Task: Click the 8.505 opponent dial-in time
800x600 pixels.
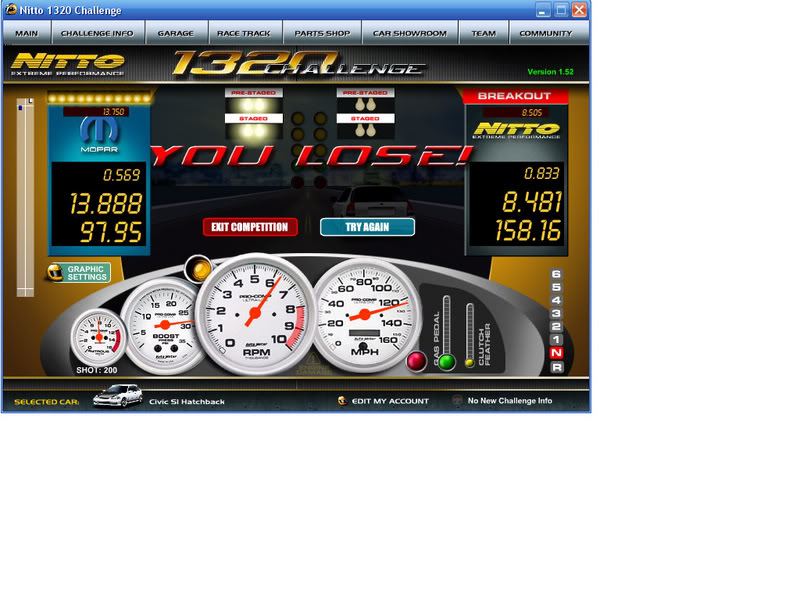Action: (x=531, y=112)
